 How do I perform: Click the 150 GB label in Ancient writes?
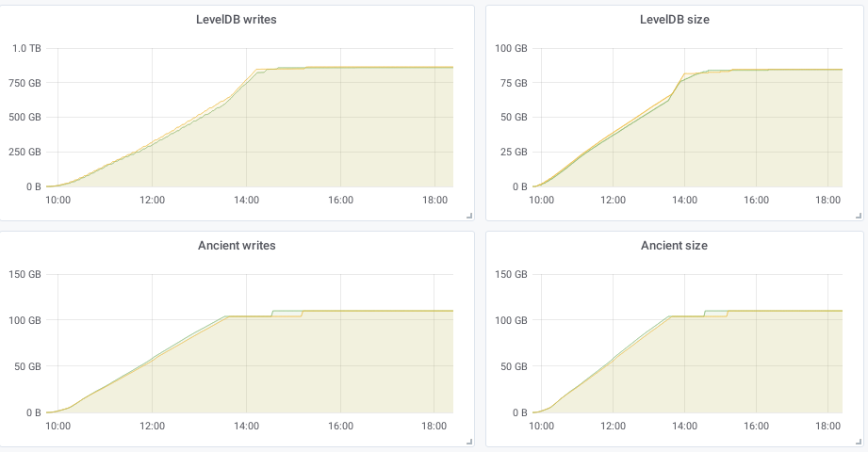[25, 274]
